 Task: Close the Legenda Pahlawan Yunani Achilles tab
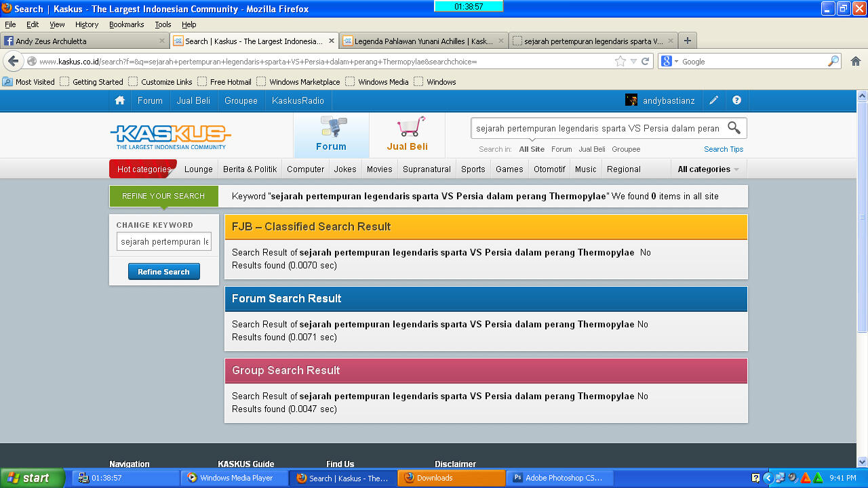tap(501, 41)
